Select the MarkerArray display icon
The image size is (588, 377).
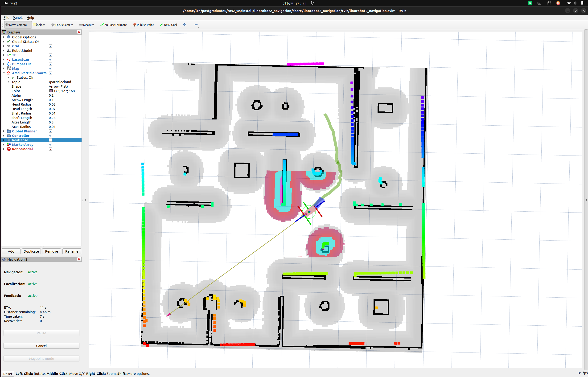click(8, 145)
